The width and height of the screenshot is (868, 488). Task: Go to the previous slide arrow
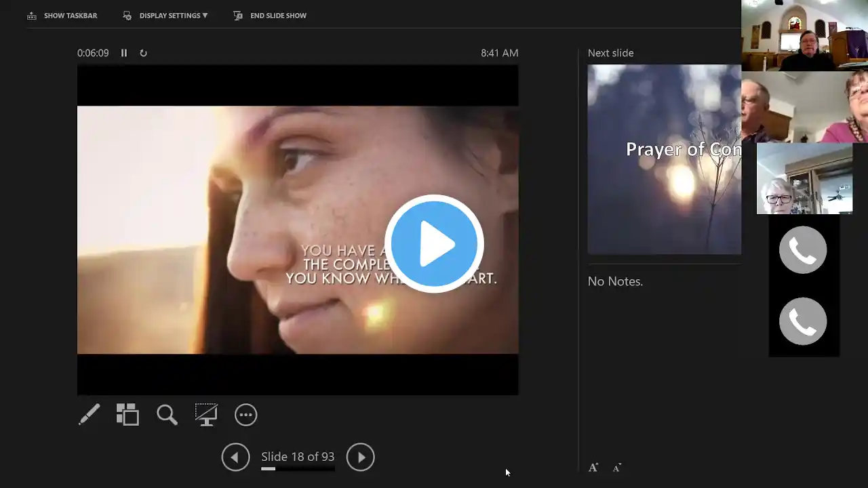[235, 457]
